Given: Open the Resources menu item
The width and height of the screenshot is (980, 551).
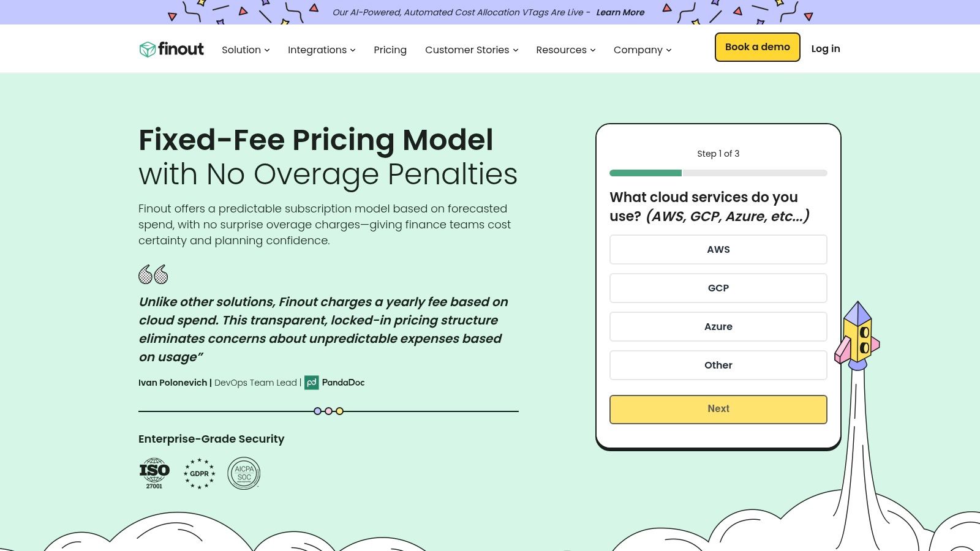Looking at the screenshot, I should click(x=565, y=50).
